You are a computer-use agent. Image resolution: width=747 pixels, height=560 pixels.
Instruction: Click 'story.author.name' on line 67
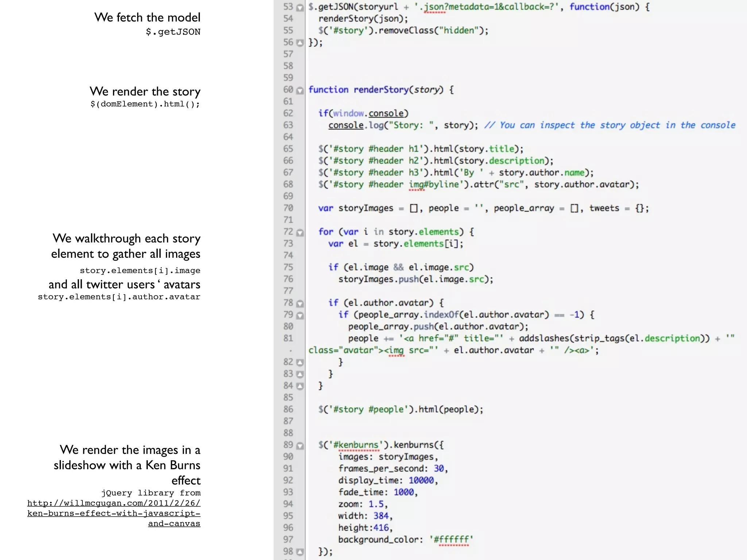pos(542,172)
